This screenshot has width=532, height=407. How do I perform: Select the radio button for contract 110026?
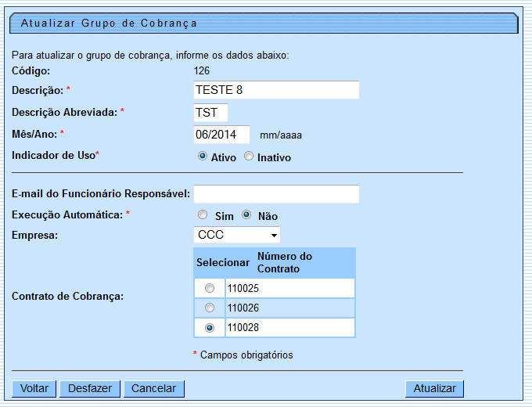tap(209, 308)
